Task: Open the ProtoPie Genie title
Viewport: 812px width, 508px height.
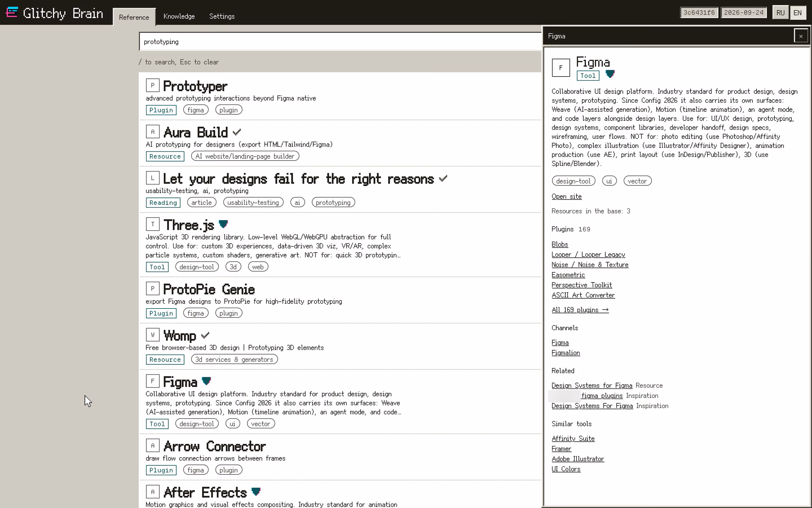Action: tap(209, 290)
